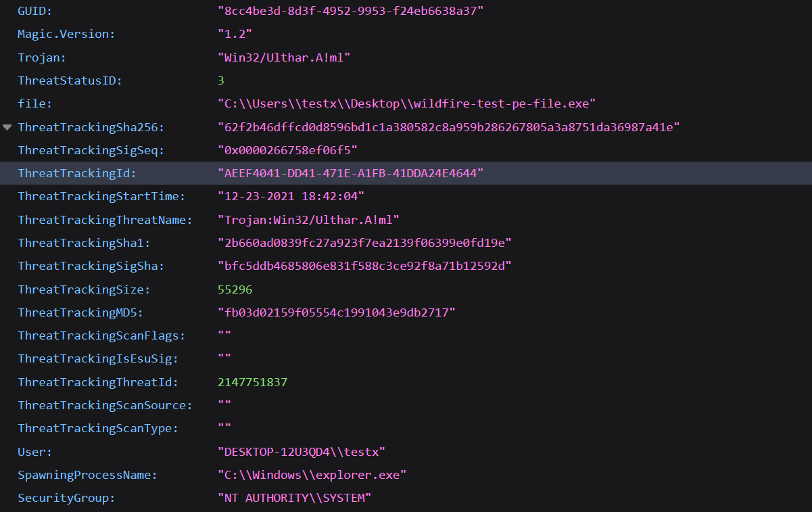Select the file key label
Viewport: 812px width, 512px height.
pos(35,103)
